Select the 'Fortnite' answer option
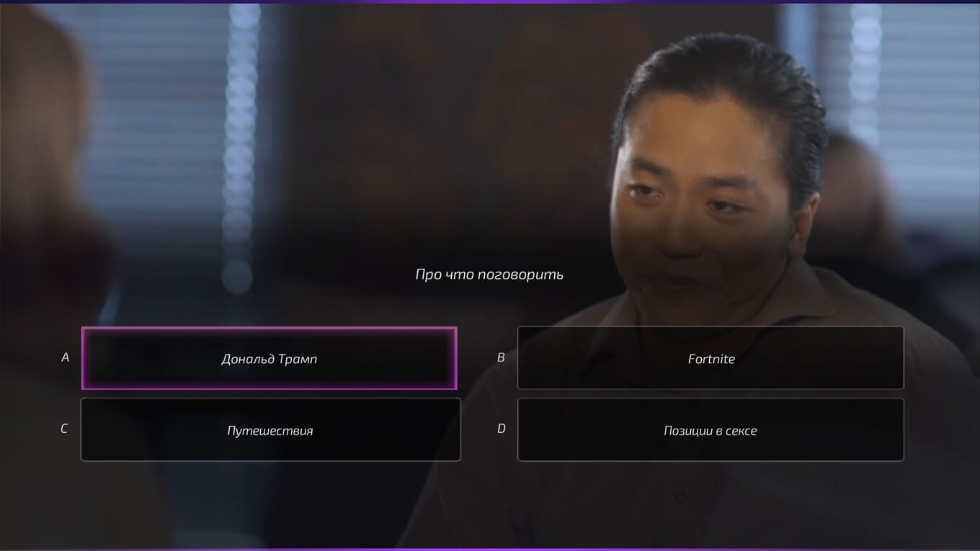 click(x=710, y=358)
